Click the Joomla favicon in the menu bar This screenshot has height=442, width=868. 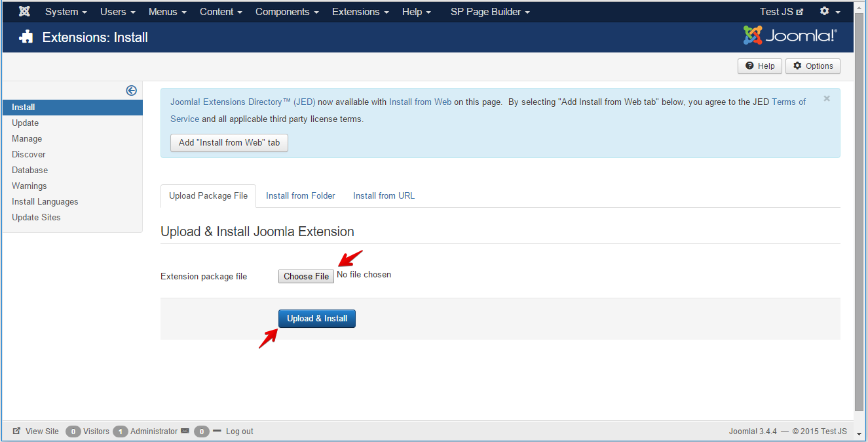[24, 10]
